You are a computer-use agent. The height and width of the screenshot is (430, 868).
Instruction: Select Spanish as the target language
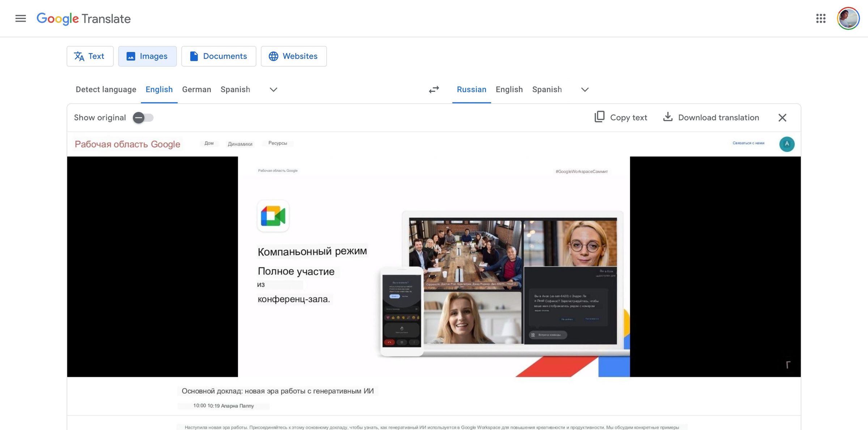(x=547, y=89)
